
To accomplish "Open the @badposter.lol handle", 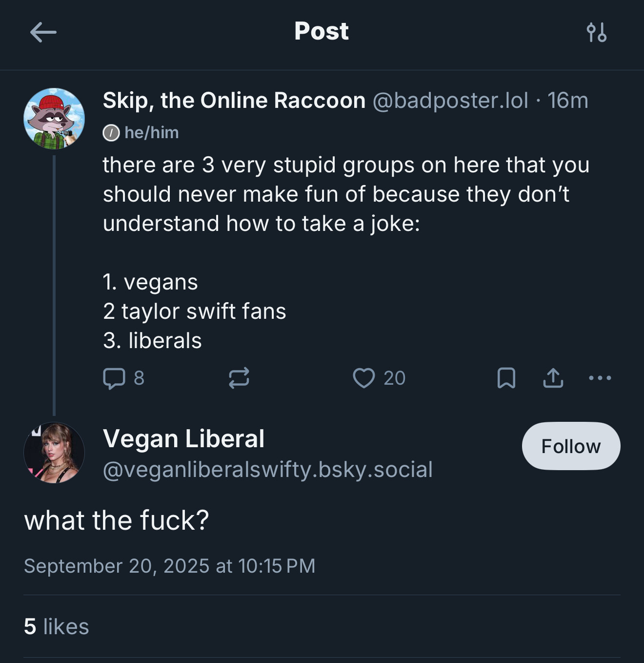I will point(450,101).
